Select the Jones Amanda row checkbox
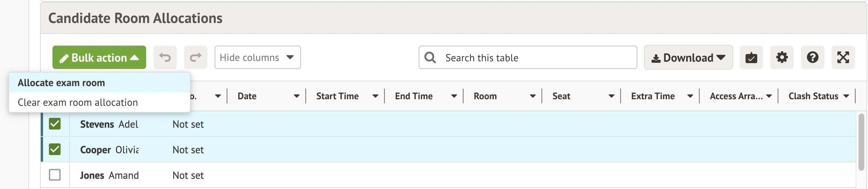 (x=55, y=175)
